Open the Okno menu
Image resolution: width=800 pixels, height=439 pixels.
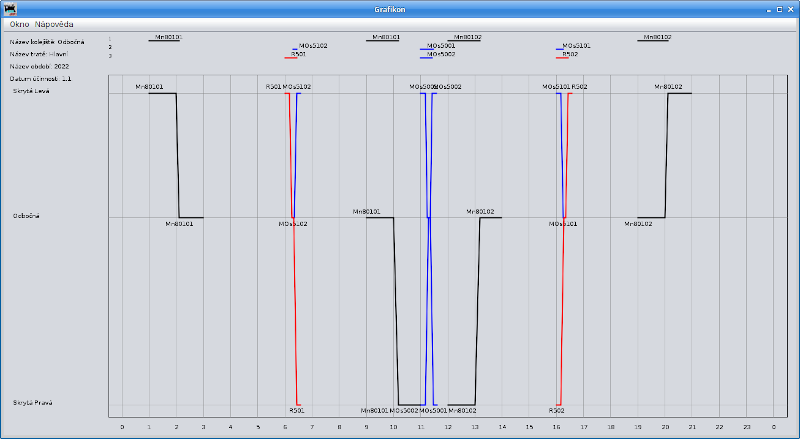click(x=19, y=23)
